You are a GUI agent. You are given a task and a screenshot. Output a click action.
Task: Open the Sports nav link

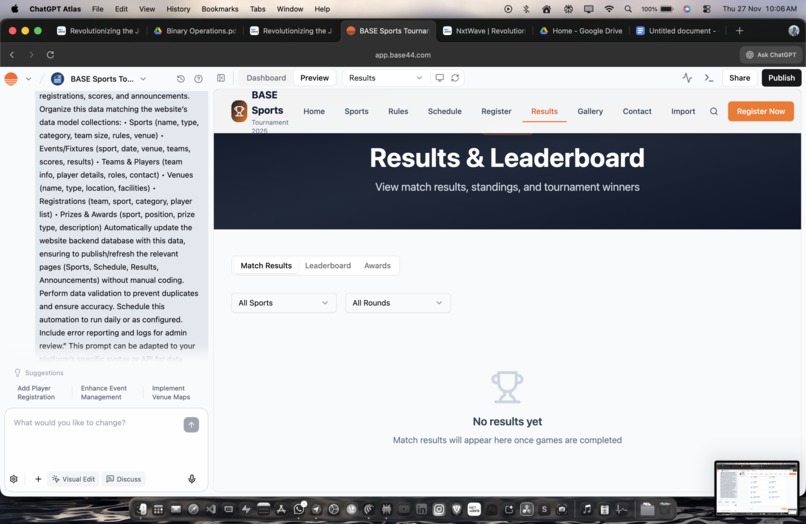[356, 111]
